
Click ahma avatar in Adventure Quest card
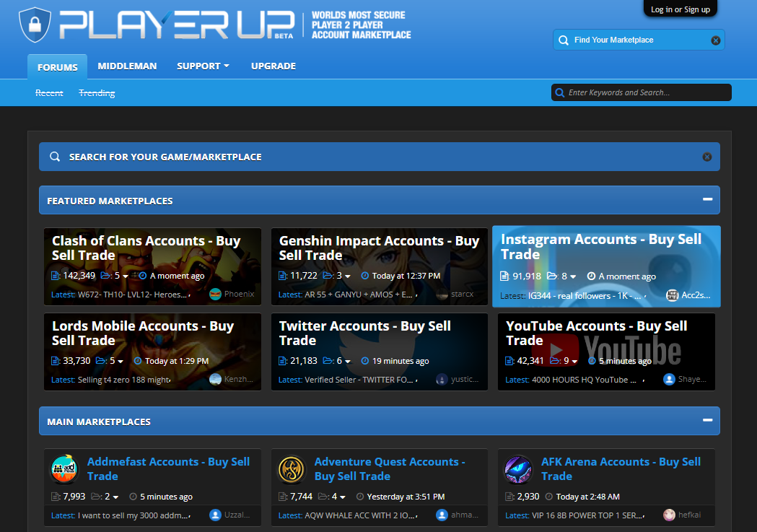pos(442,515)
